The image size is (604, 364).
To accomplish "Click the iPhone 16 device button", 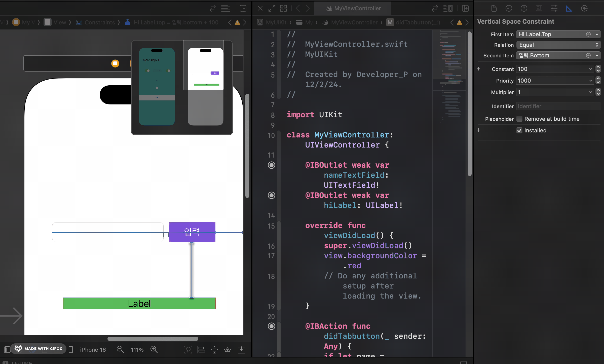I will tap(93, 350).
